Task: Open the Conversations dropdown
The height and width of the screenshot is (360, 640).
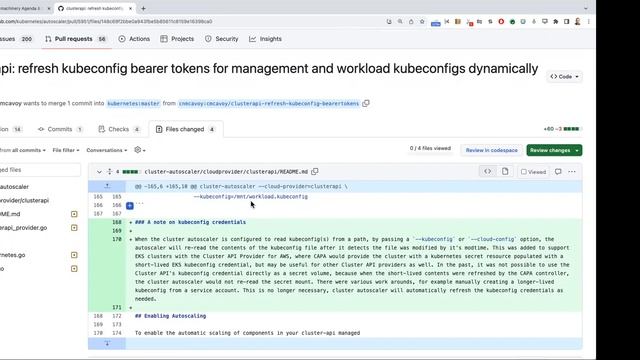Action: tap(107, 150)
